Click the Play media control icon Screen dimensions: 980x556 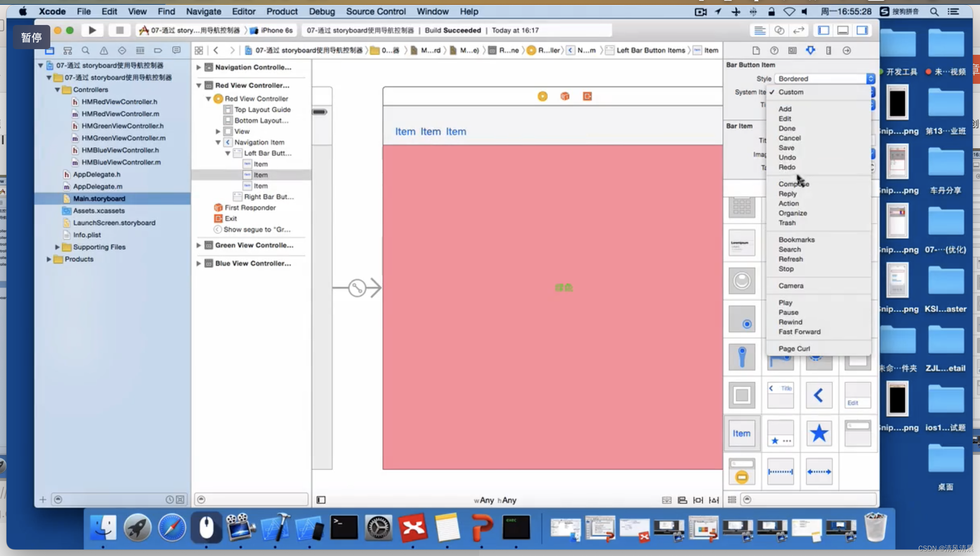(786, 302)
